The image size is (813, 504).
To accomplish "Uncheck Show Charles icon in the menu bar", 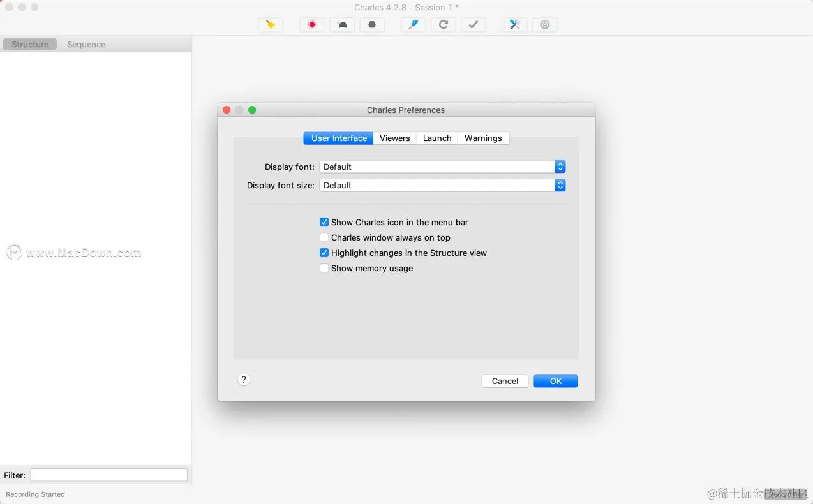I will [324, 222].
